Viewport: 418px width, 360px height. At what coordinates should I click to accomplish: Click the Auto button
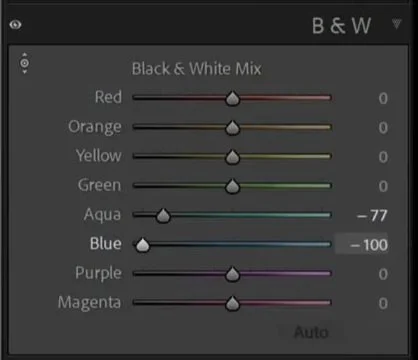click(311, 332)
